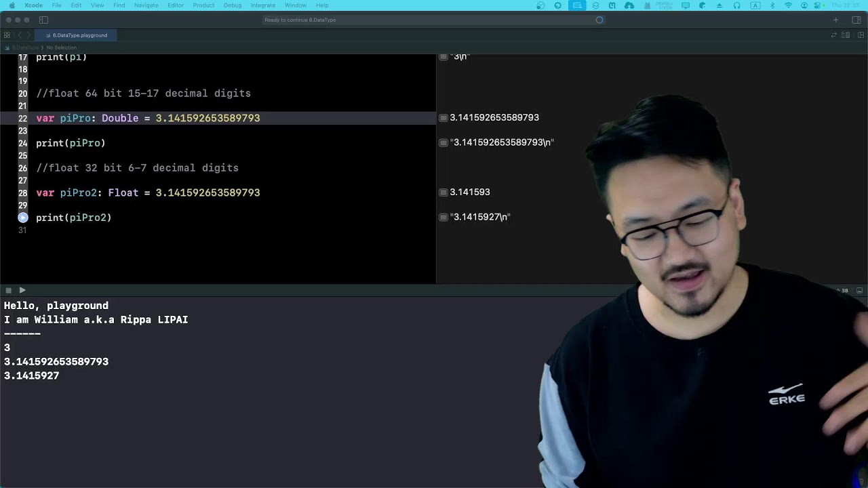The width and height of the screenshot is (868, 488).
Task: Click the float 64 bit comment line
Action: pyautogui.click(x=143, y=94)
